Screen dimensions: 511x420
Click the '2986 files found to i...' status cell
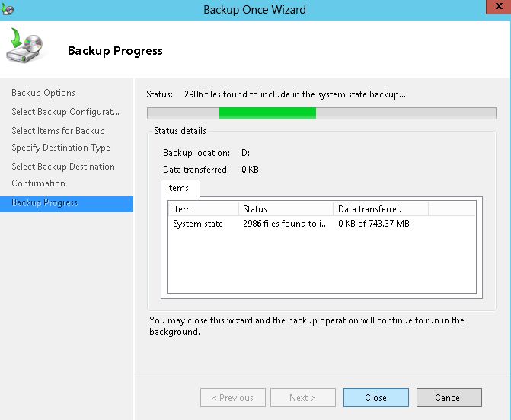[x=286, y=224]
